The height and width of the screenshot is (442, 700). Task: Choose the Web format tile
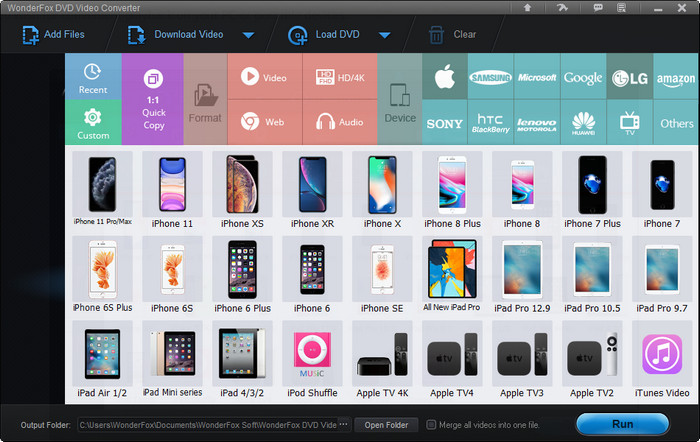coord(265,122)
